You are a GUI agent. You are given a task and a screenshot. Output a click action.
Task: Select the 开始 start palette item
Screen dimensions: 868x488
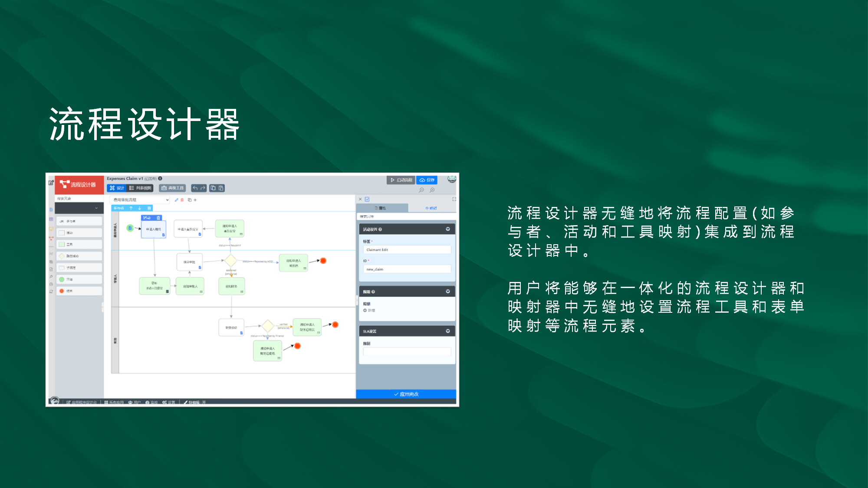tap(79, 279)
